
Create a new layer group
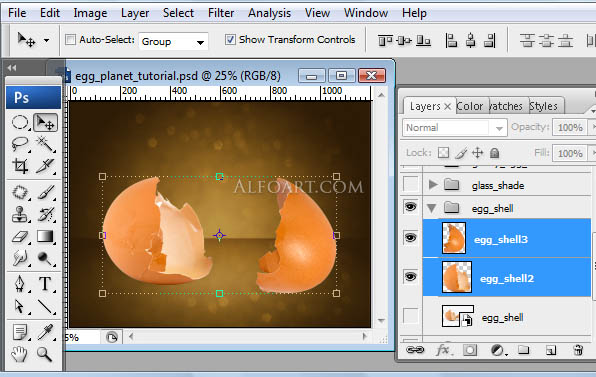tap(524, 350)
